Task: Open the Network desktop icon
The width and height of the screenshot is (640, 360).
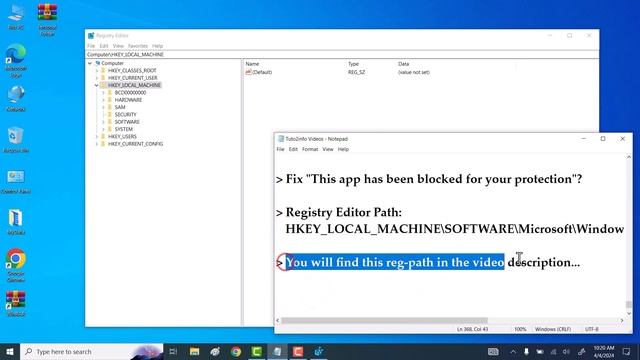Action: pyautogui.click(x=16, y=98)
